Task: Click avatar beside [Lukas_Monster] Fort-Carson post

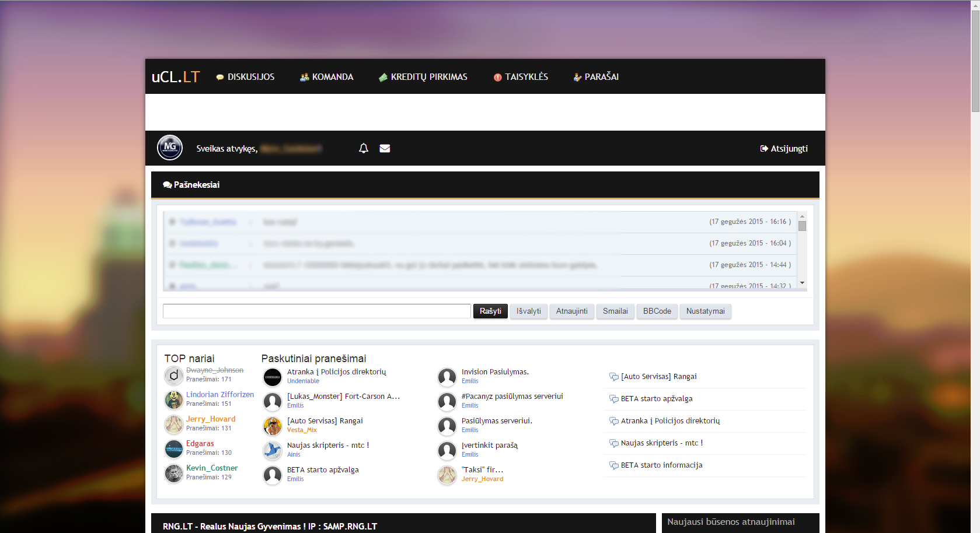Action: click(273, 402)
